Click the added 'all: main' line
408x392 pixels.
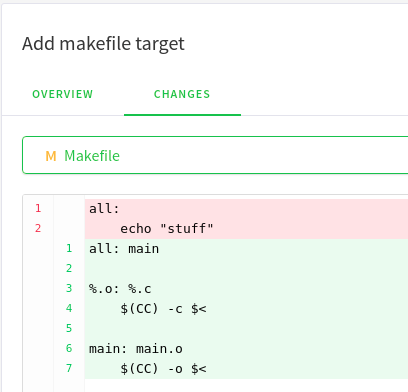(246, 249)
